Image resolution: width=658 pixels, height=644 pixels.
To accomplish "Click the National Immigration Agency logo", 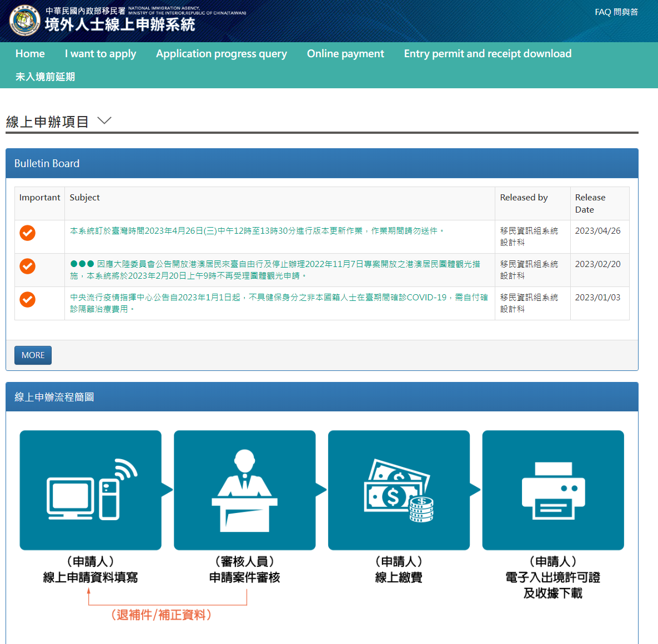I will pos(24,21).
